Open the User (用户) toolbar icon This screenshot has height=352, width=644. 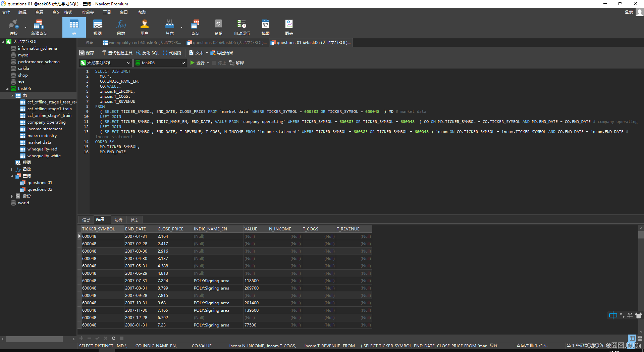pyautogui.click(x=145, y=27)
